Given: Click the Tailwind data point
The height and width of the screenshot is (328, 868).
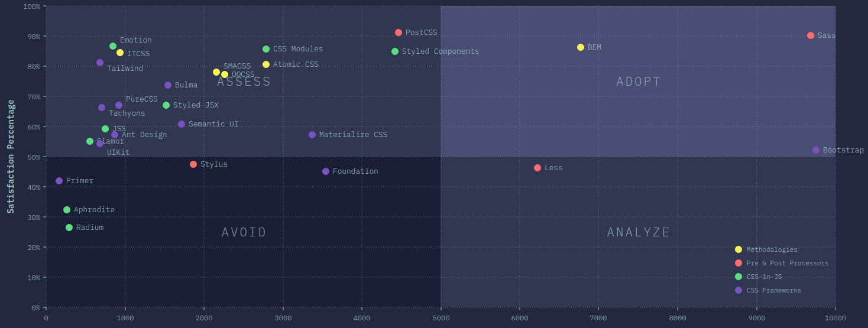Looking at the screenshot, I should click(100, 63).
